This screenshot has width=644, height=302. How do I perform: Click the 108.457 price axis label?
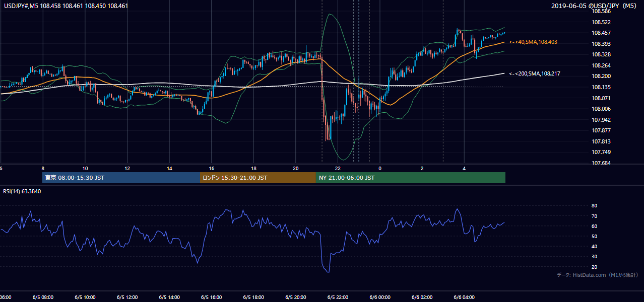click(x=601, y=33)
